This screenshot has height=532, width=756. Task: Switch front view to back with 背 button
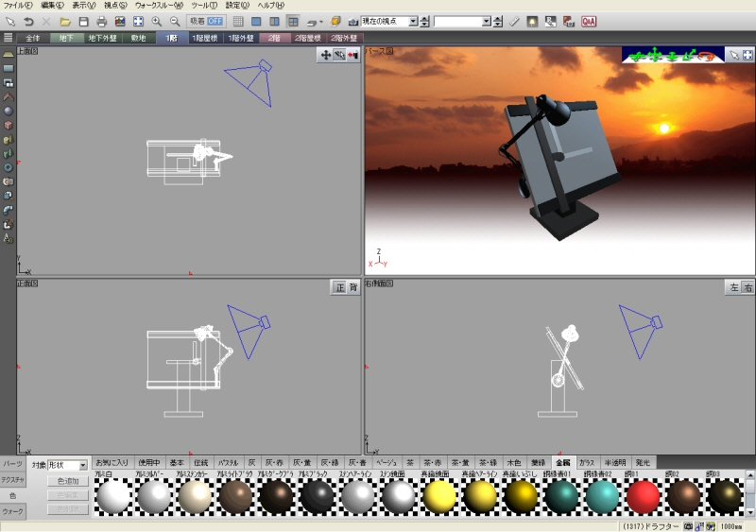(352, 287)
